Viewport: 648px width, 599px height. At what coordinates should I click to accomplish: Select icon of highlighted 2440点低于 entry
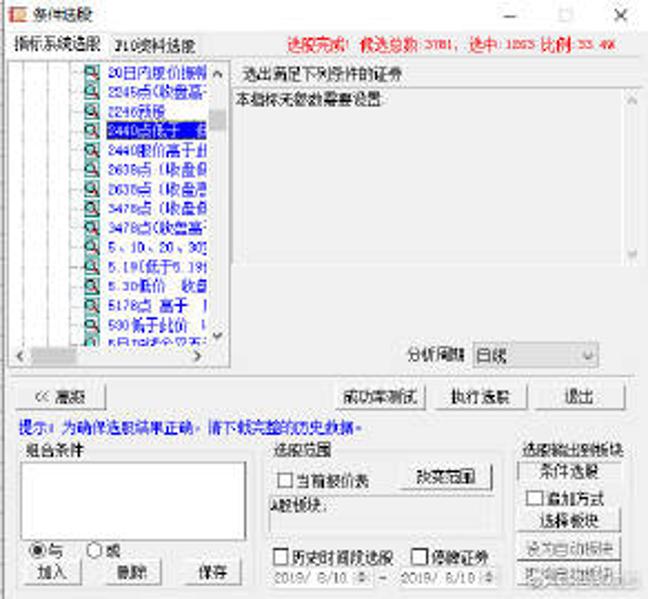(91, 130)
